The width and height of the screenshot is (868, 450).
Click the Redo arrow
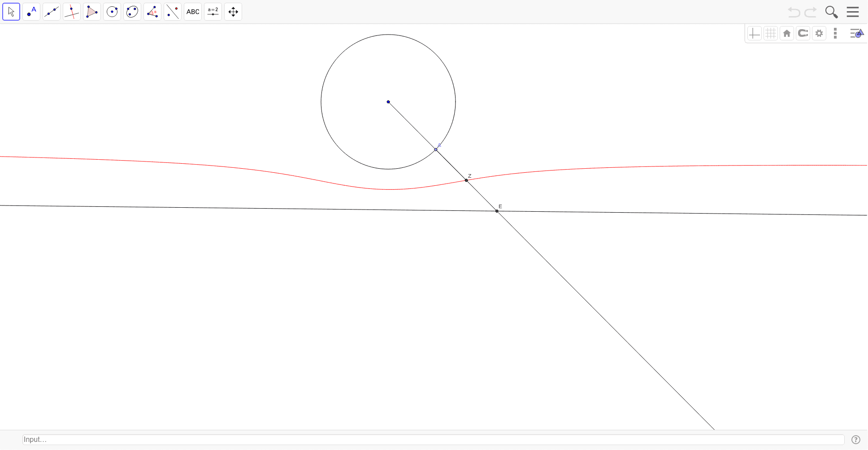click(811, 12)
